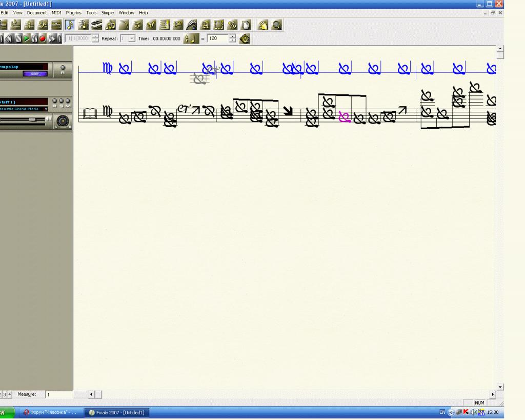The width and height of the screenshot is (525, 420).
Task: Open the Acoustic Grand Piano instrument dropdown
Action: (x=46, y=109)
